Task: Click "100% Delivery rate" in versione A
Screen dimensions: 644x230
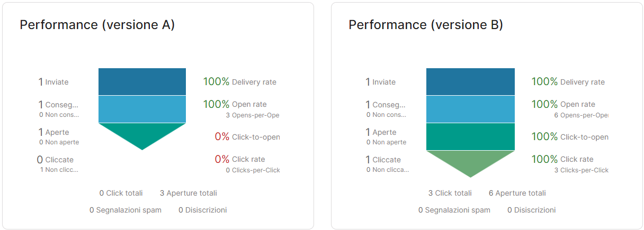Action: [x=239, y=82]
